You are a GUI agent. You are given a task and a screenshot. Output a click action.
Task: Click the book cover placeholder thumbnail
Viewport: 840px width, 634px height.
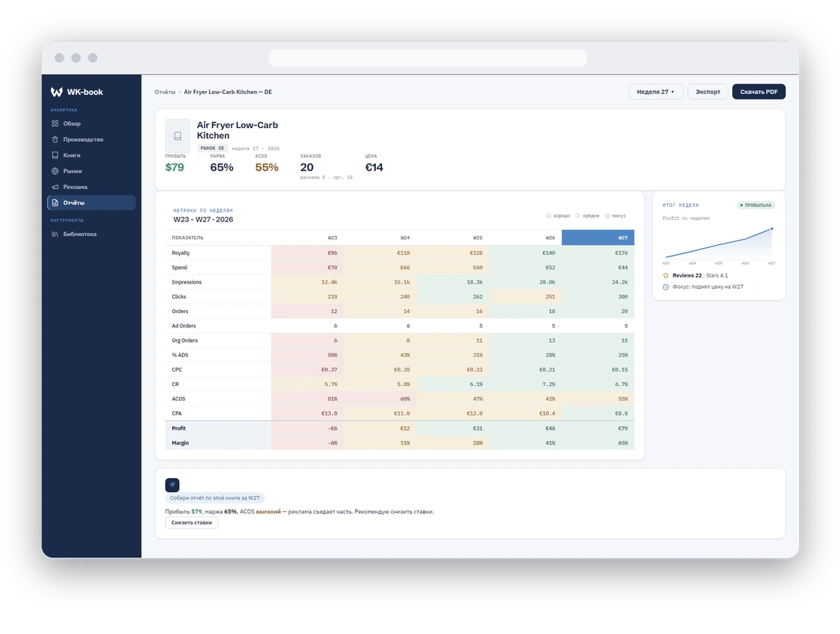[x=177, y=136]
